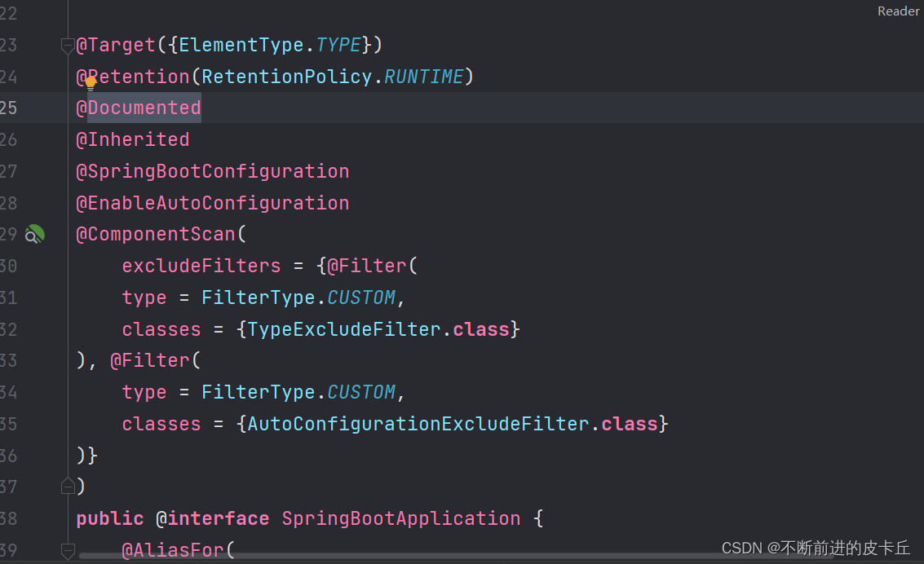This screenshot has height=564, width=924.
Task: Click the public keyword on line 38
Action: (x=110, y=518)
